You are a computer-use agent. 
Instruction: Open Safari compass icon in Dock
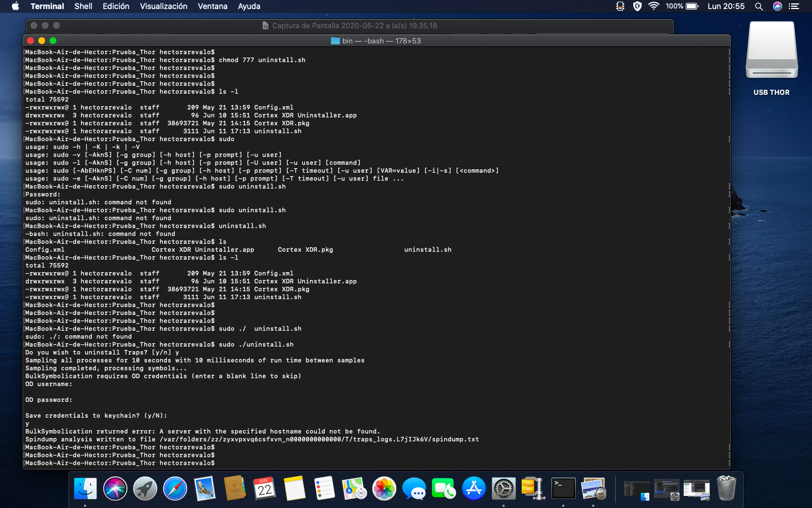(x=175, y=489)
